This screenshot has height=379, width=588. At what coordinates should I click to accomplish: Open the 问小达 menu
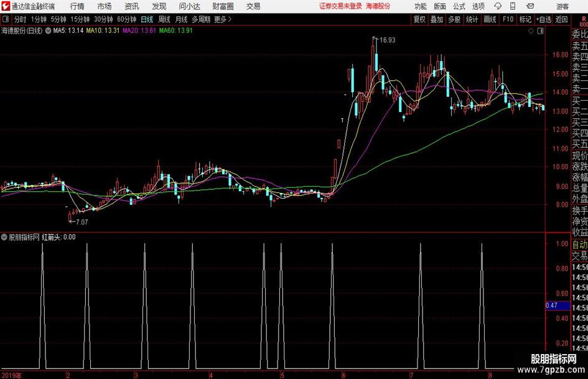[x=189, y=6]
